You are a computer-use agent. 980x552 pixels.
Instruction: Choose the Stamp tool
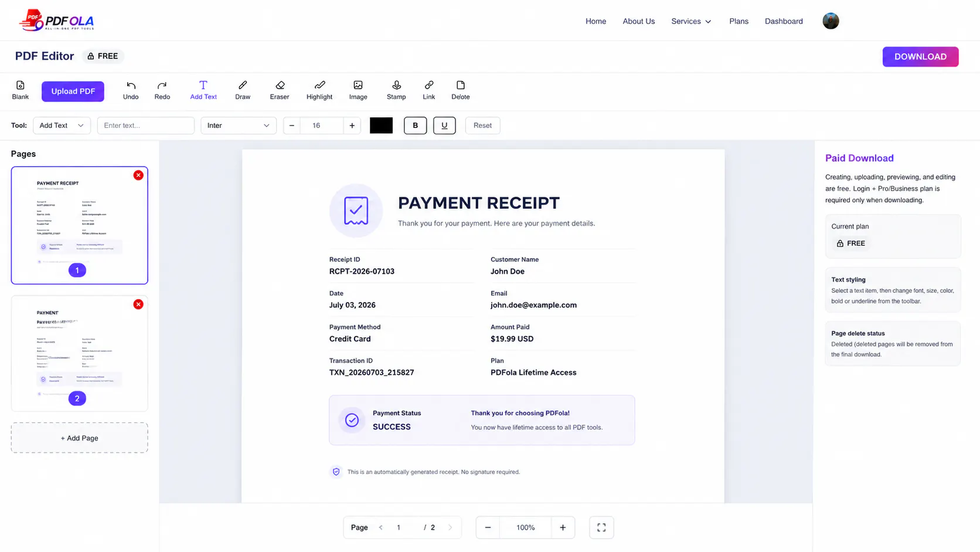click(x=396, y=90)
